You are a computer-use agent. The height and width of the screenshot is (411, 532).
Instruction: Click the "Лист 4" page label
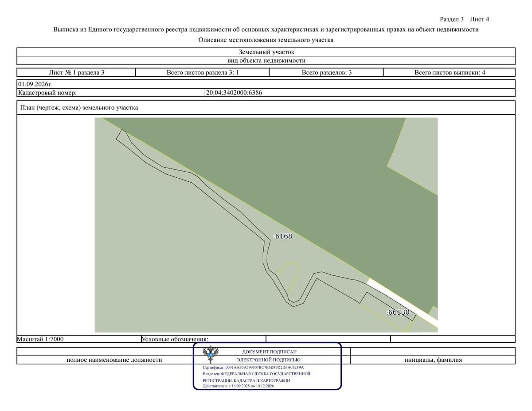480,19
